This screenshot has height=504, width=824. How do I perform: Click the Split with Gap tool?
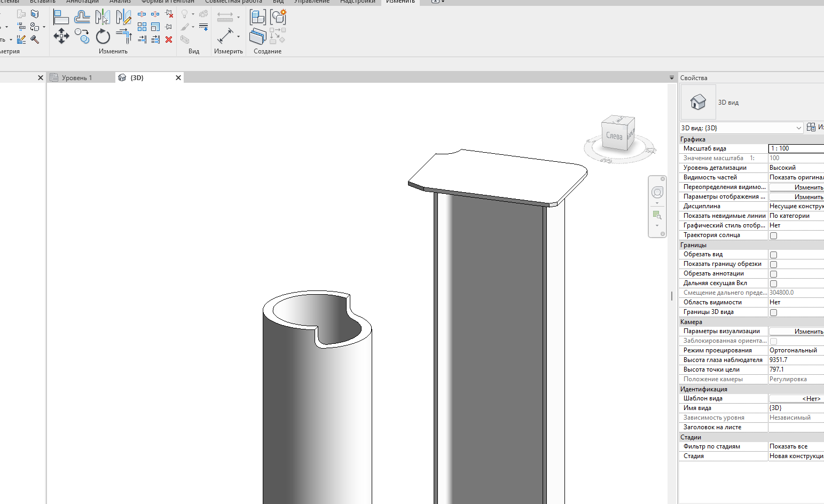(155, 14)
